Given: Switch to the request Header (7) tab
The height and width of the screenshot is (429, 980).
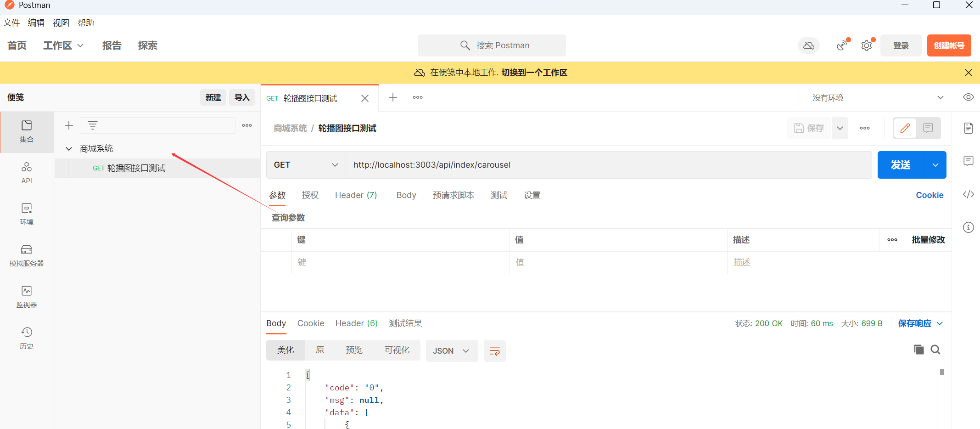Looking at the screenshot, I should (x=356, y=195).
